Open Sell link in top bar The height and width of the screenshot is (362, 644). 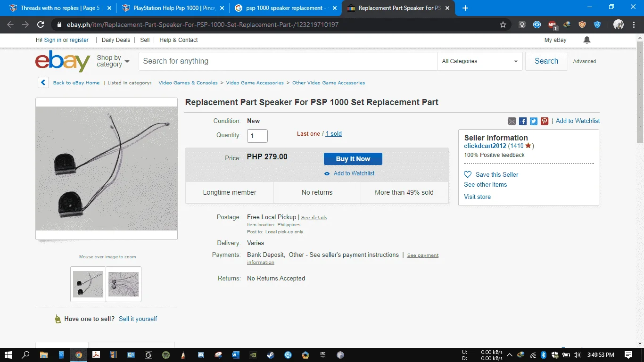click(145, 40)
